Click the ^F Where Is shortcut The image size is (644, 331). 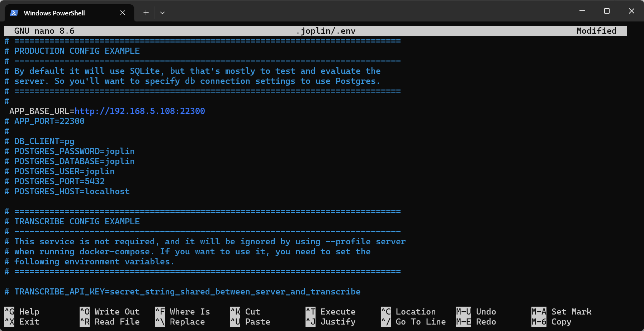[183, 312]
